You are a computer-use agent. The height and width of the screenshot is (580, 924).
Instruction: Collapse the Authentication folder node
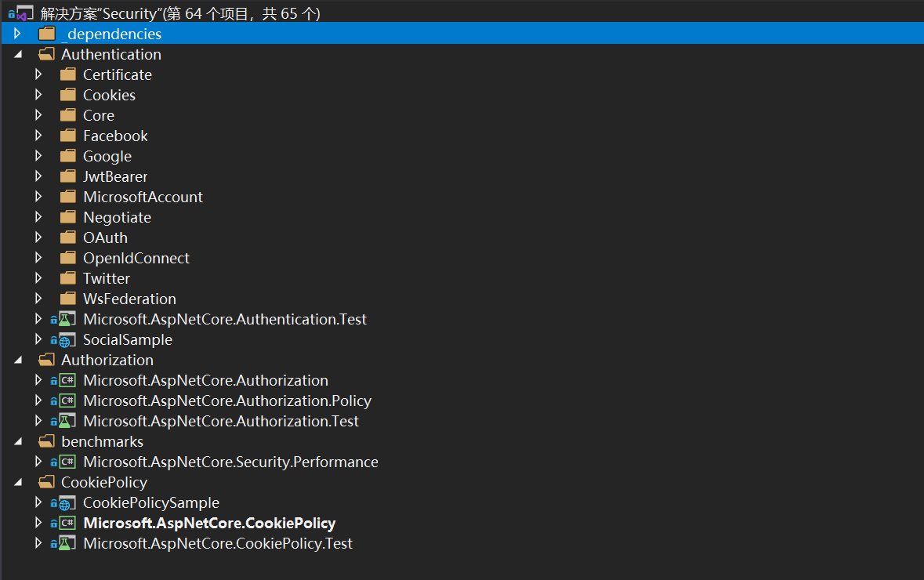click(18, 54)
